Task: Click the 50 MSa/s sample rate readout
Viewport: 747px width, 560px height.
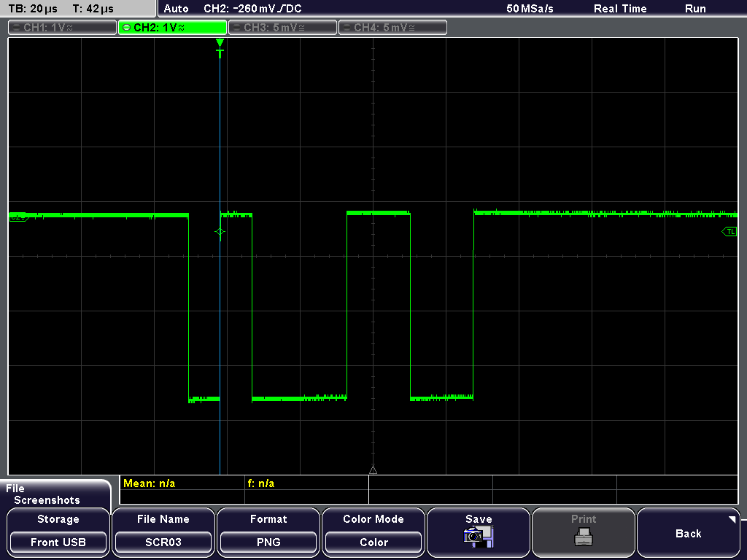Action: 530,9
